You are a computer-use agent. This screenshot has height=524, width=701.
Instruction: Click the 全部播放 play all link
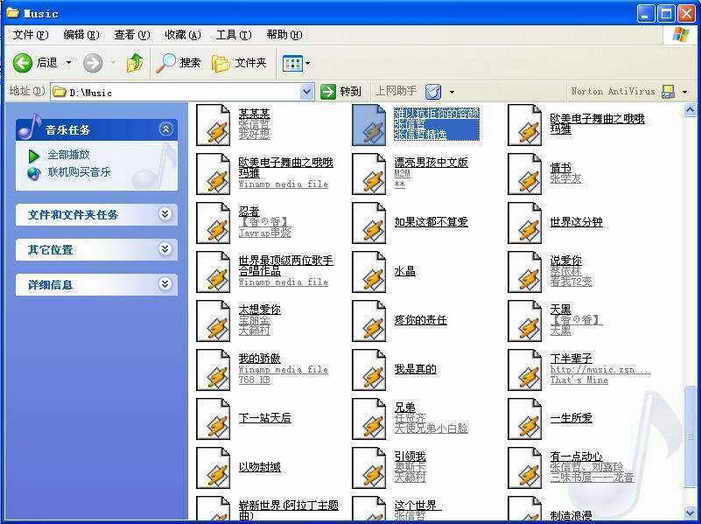(68, 155)
